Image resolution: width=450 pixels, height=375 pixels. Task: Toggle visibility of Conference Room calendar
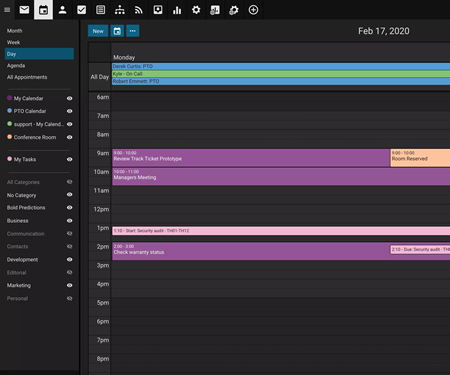[69, 137]
